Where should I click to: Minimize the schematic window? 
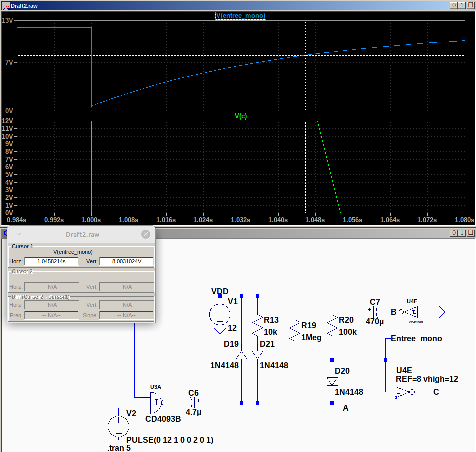pyautogui.click(x=453, y=233)
